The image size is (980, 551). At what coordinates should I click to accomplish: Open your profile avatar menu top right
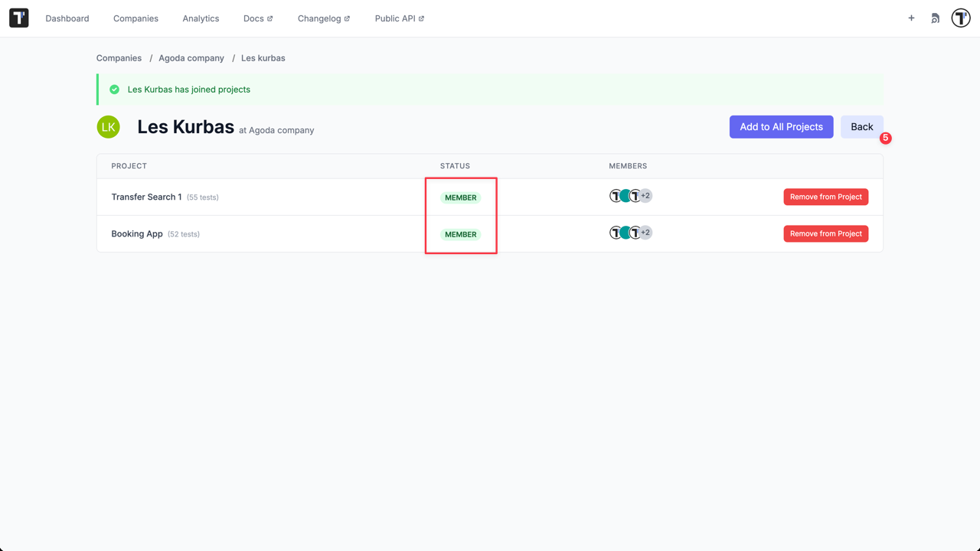coord(960,18)
